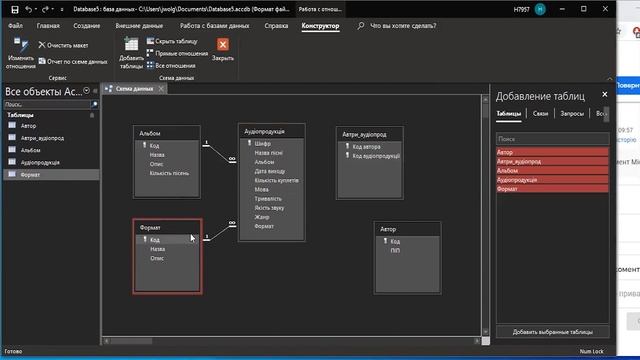Open Отчет по схеме данных
Screen dimensions: 640x360
point(73,62)
